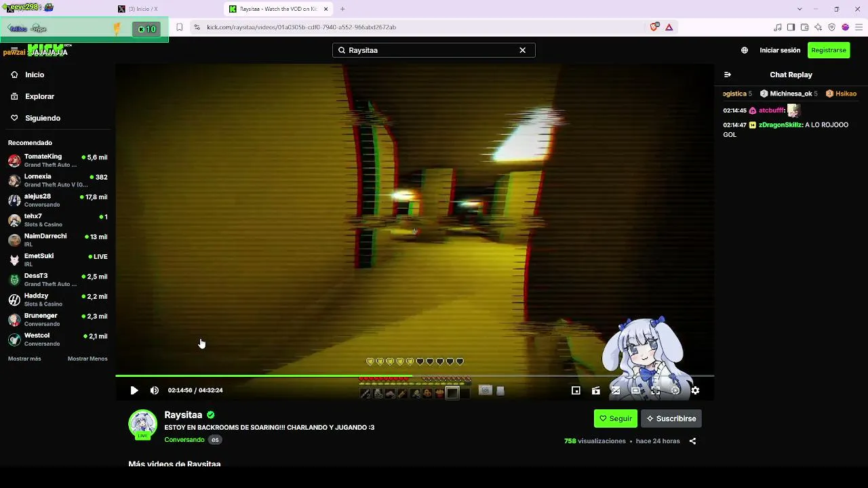Seek on the green video progress bar
Screen dimensions: 868x488
click(415, 375)
